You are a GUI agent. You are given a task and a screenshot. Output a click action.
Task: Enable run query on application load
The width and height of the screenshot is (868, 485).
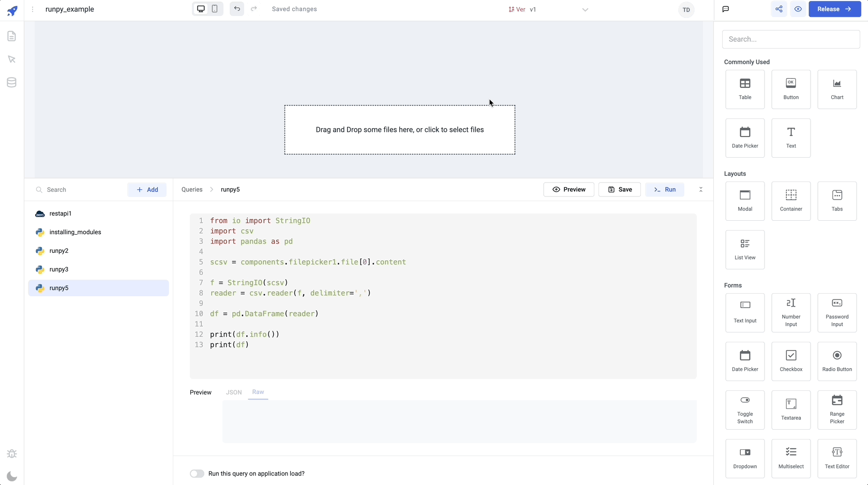(x=197, y=474)
